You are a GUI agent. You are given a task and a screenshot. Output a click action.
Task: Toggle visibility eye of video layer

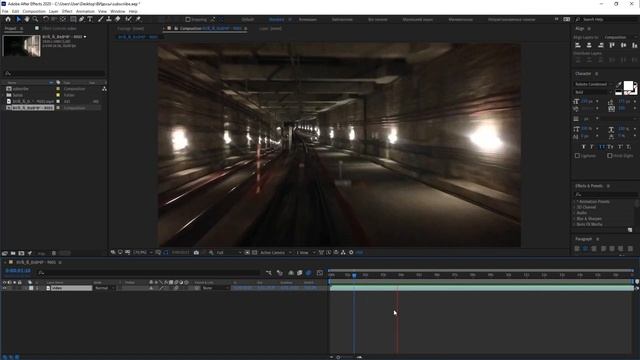[4, 288]
